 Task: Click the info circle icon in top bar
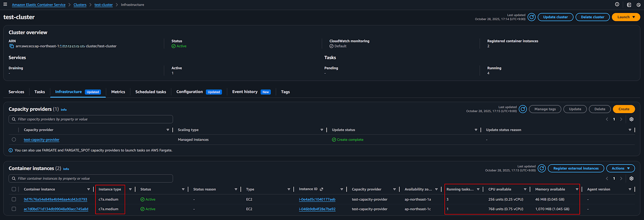617,5
